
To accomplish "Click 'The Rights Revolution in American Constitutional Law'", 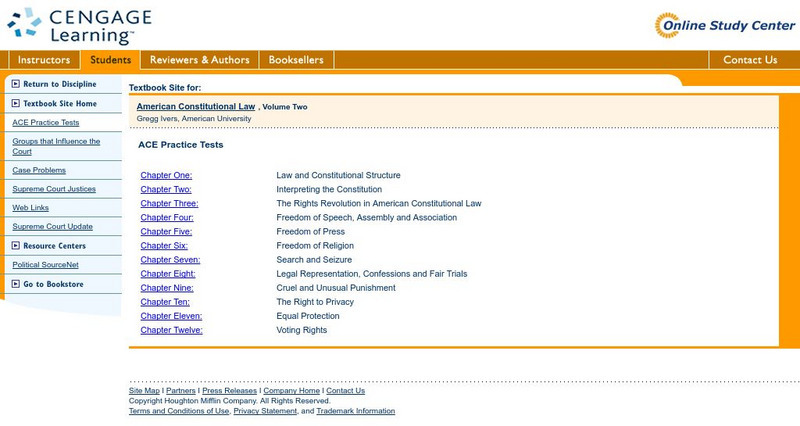I will coord(379,203).
